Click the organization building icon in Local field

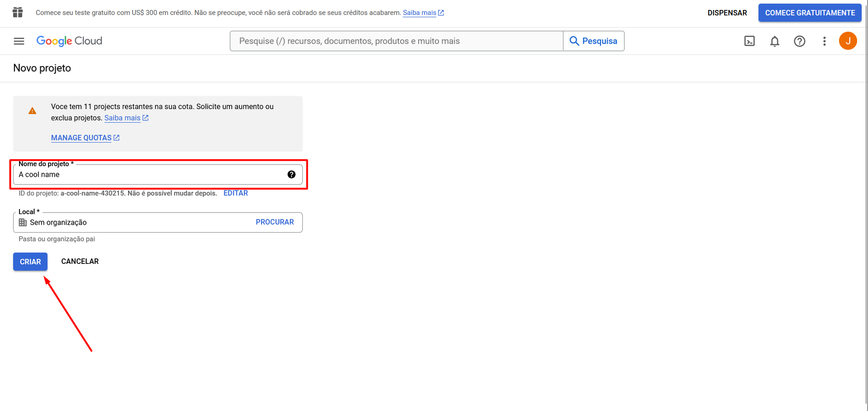[x=23, y=223]
